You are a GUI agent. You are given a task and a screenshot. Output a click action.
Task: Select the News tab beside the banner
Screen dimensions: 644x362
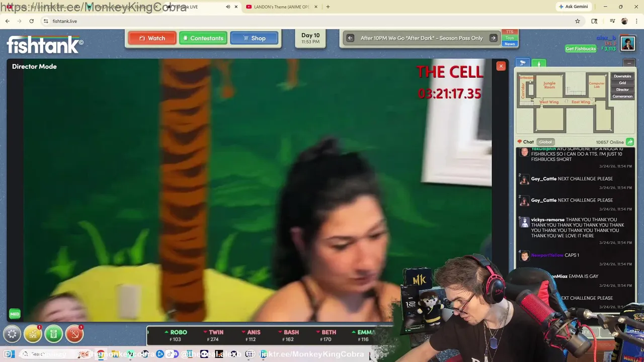[x=510, y=44]
